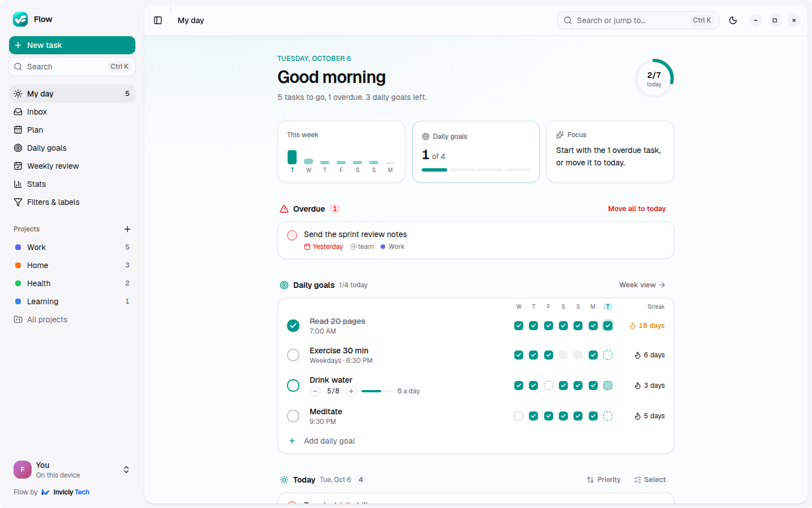This screenshot has height=508, width=812.
Task: Toggle the sidebar panel icon
Action: [158, 20]
